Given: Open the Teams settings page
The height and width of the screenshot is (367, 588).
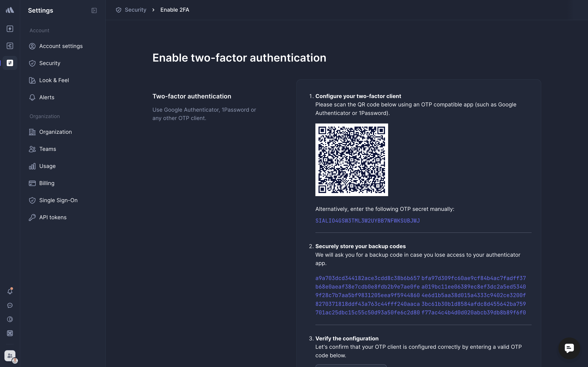Looking at the screenshot, I should (x=47, y=149).
